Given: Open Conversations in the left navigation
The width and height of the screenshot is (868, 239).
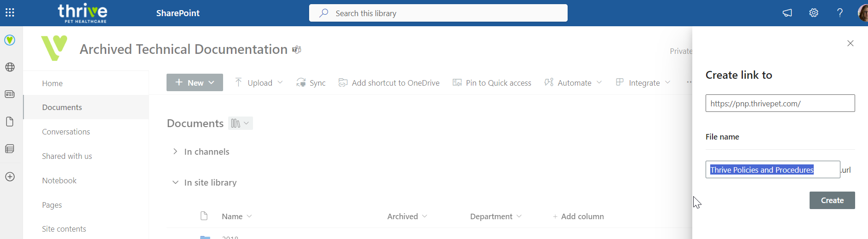Looking at the screenshot, I should coord(66,132).
